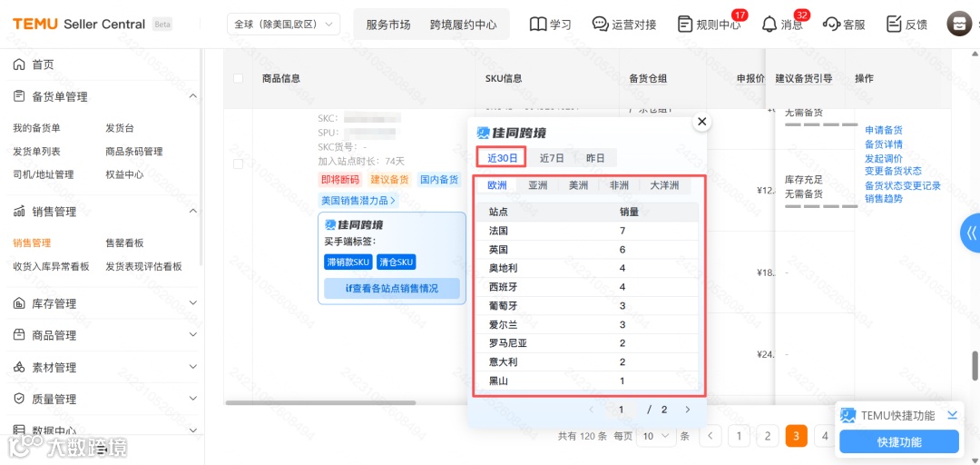
Task: Click the 客服 headset icon
Action: point(831,25)
